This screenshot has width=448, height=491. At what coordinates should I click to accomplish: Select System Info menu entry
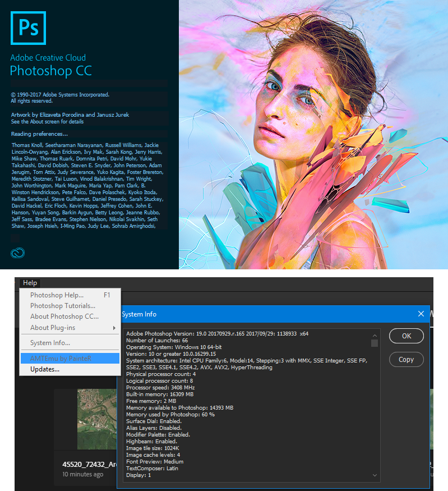50,343
